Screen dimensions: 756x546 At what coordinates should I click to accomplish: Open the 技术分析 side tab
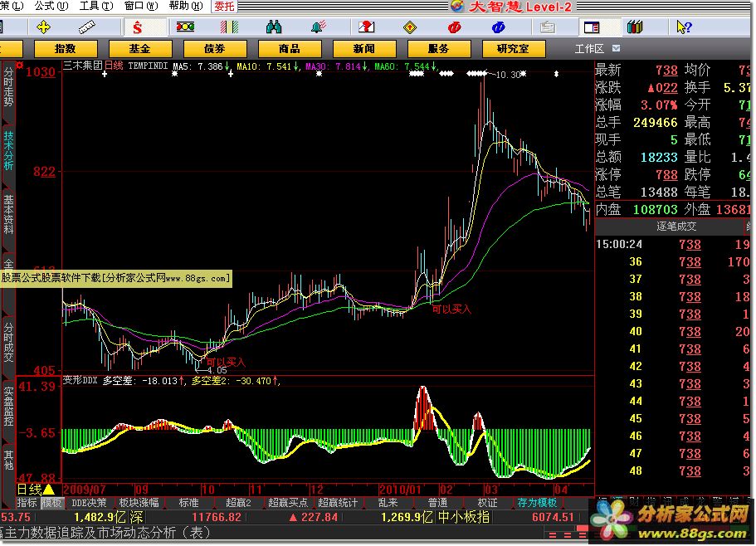point(8,151)
